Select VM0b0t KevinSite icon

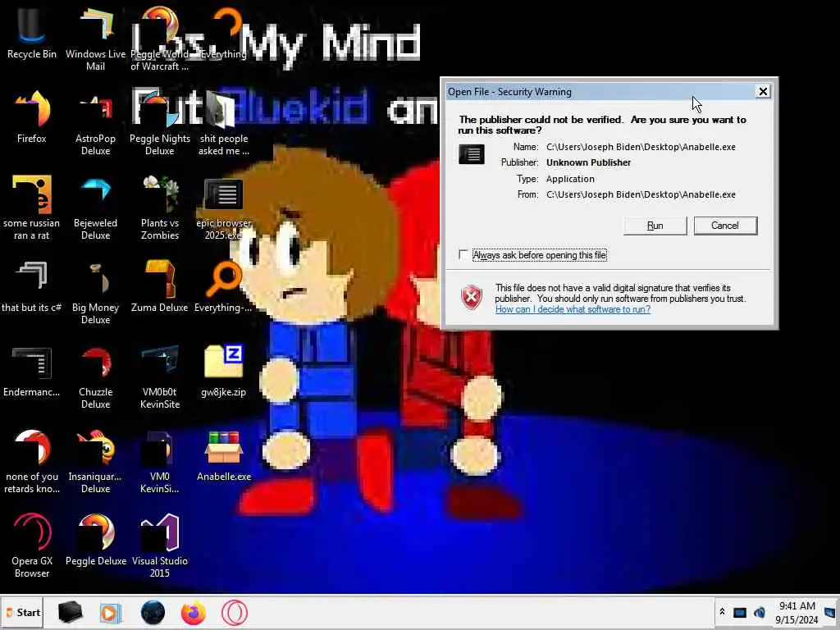point(160,377)
